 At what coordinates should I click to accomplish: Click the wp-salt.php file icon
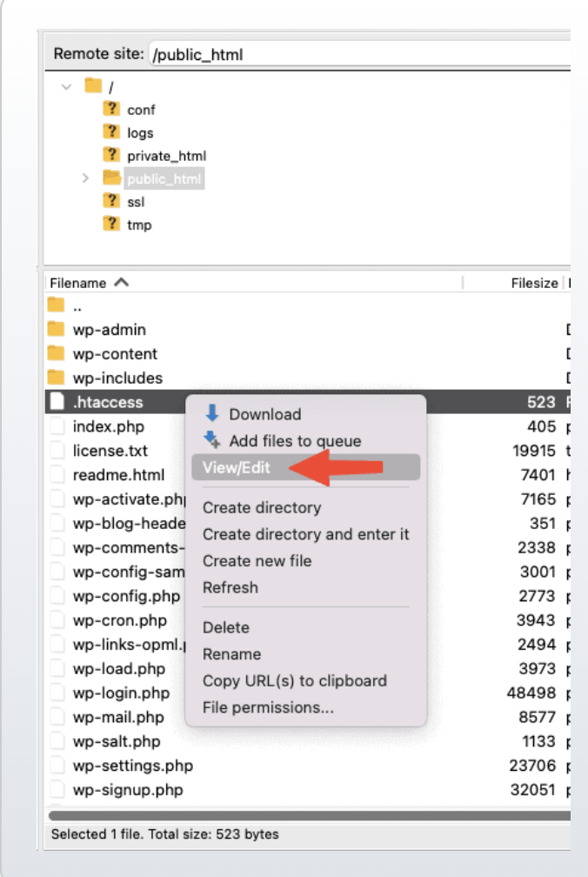tap(57, 740)
